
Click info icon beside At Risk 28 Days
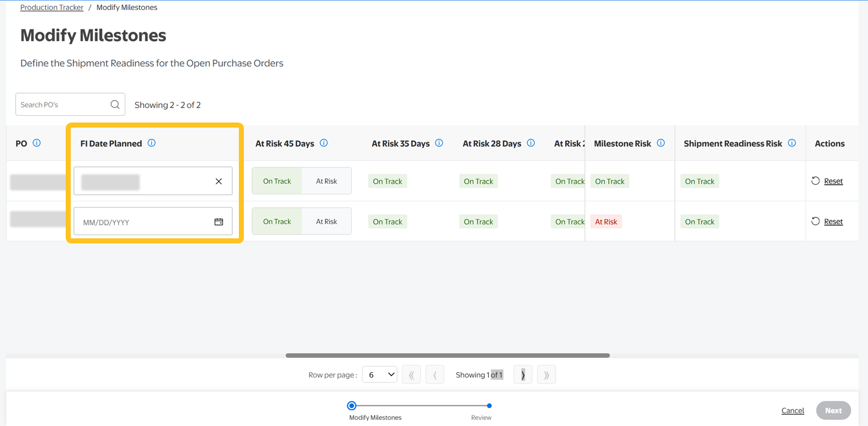(x=531, y=143)
